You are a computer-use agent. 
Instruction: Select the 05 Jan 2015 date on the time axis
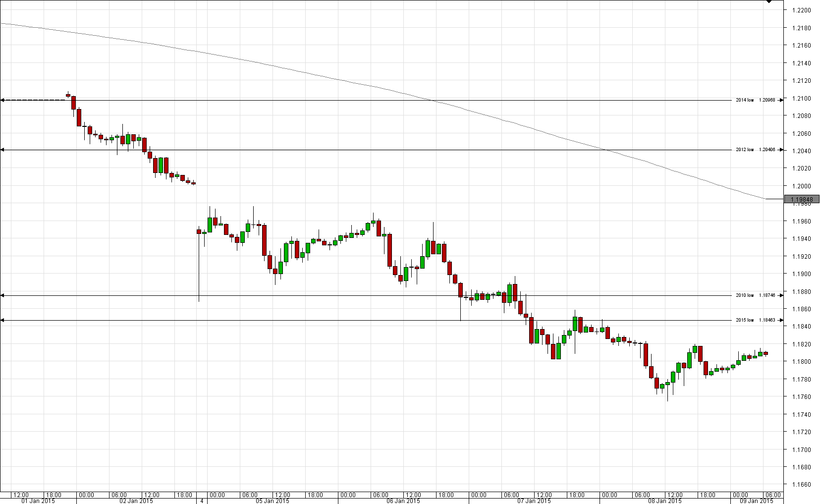point(273,501)
